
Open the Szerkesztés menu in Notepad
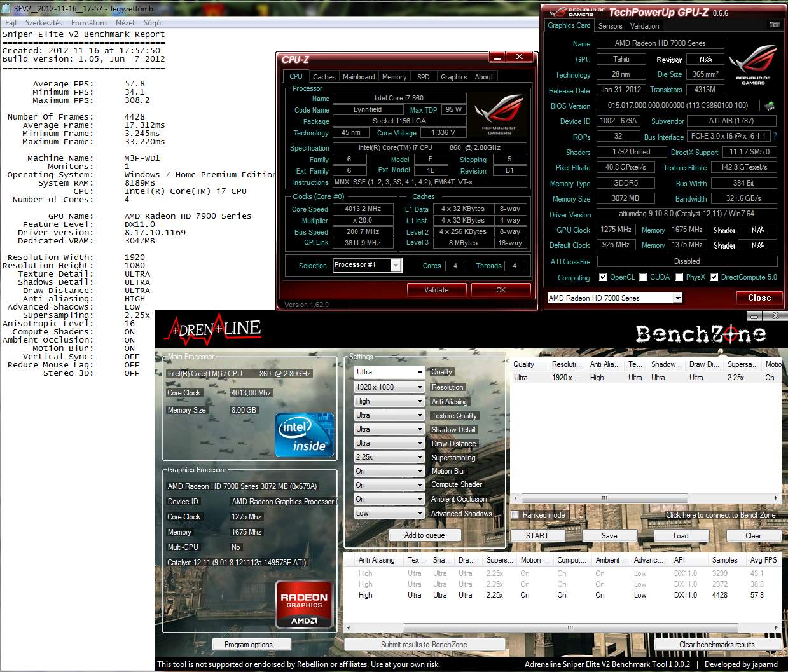click(x=44, y=23)
